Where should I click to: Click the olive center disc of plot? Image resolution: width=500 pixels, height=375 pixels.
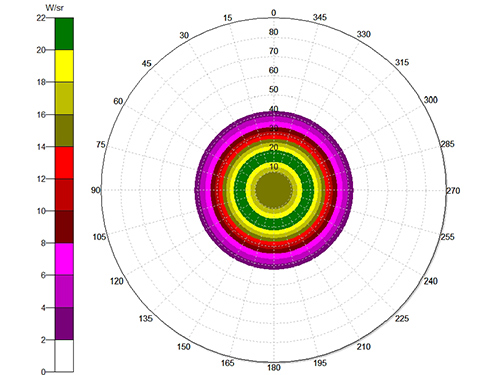(274, 190)
